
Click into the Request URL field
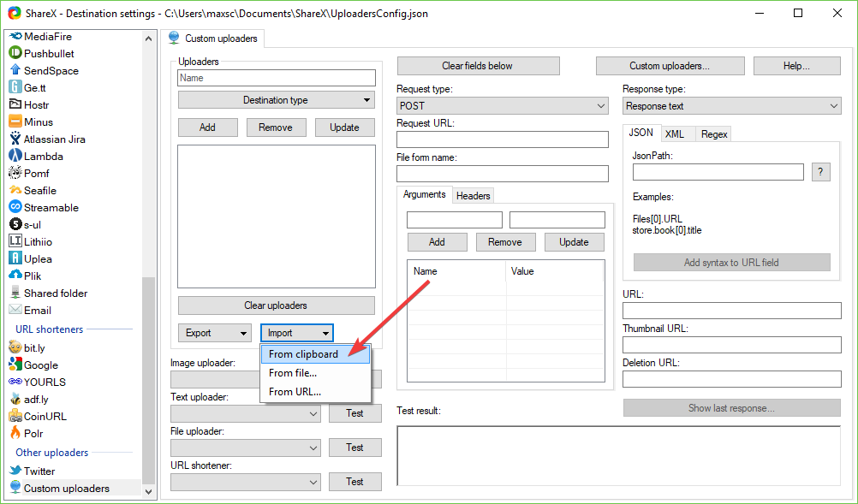point(502,139)
